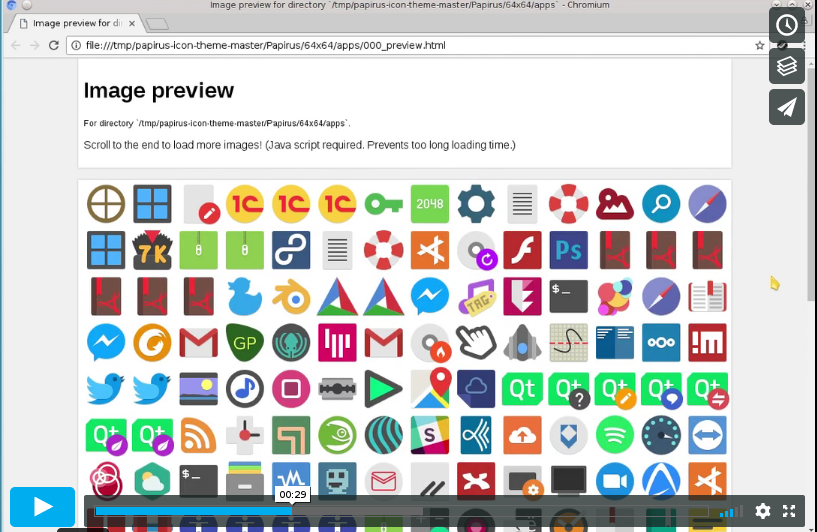
Task: Click the disc with purple refresh badge
Action: pyautogui.click(x=477, y=251)
